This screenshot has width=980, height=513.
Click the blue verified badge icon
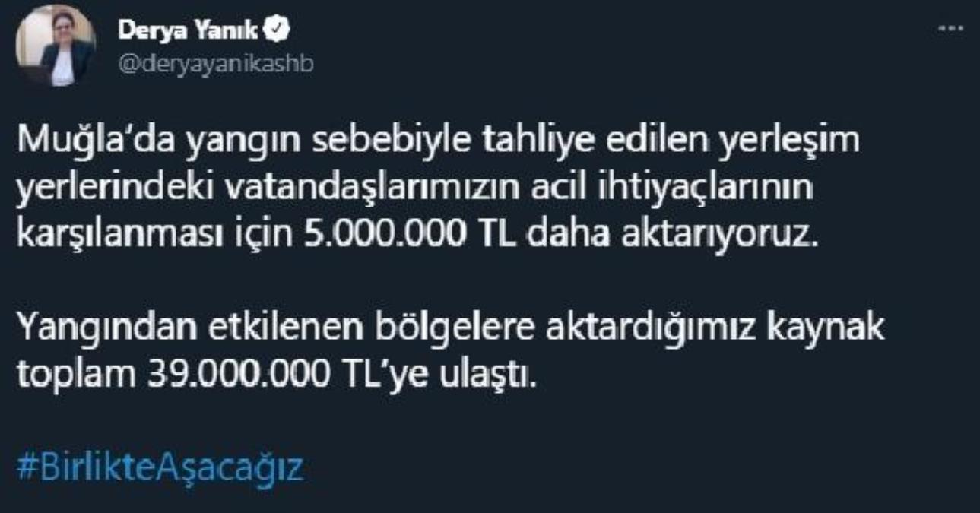281,30
